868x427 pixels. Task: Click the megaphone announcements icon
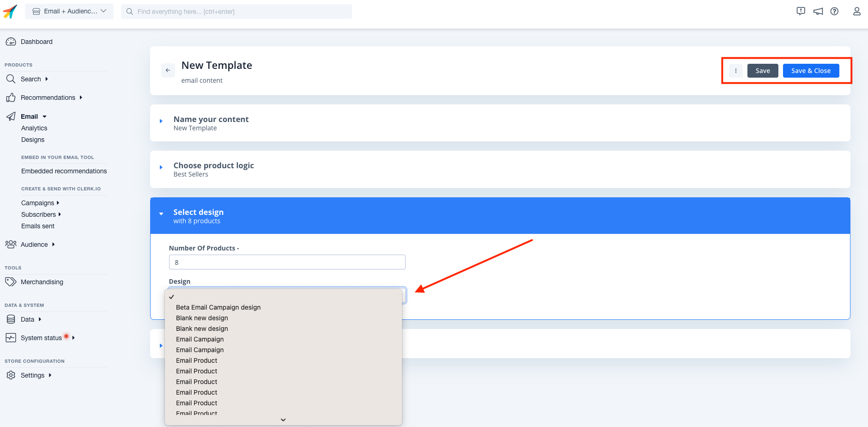818,12
